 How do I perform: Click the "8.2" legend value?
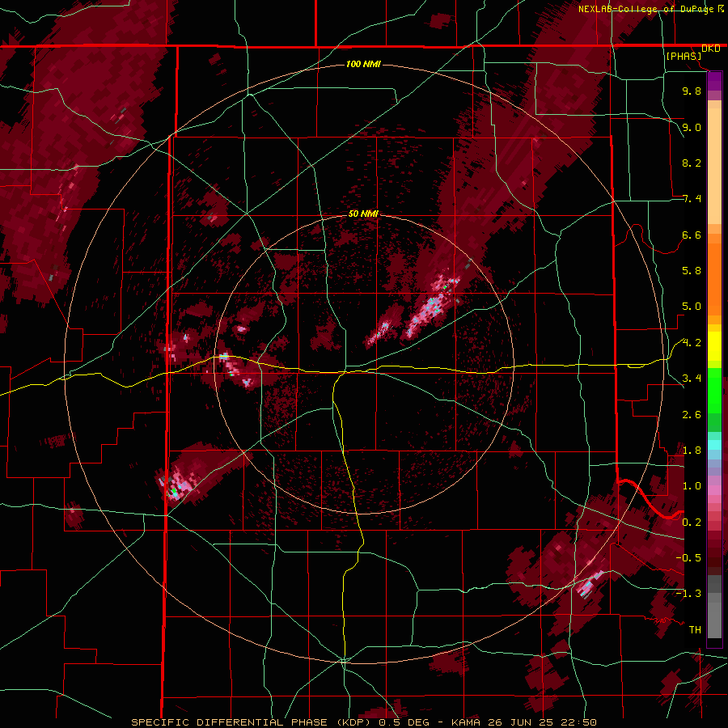click(x=692, y=163)
